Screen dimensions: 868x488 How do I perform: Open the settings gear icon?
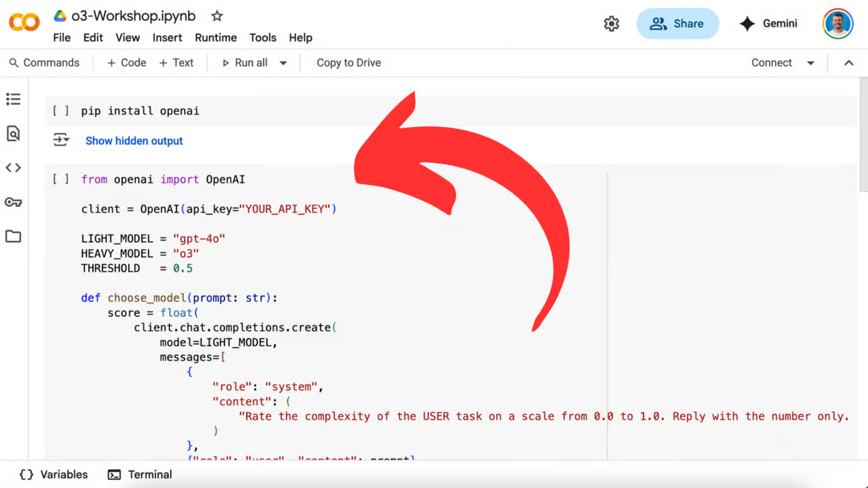point(611,23)
